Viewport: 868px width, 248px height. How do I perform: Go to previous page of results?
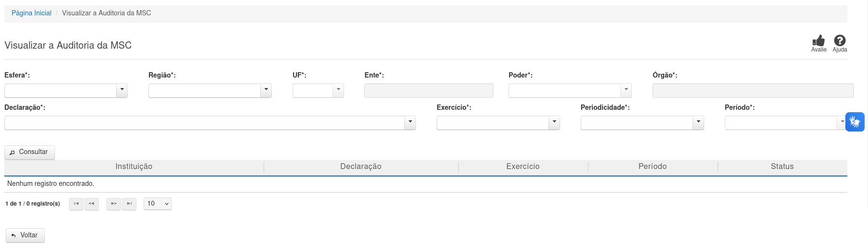tap(92, 204)
